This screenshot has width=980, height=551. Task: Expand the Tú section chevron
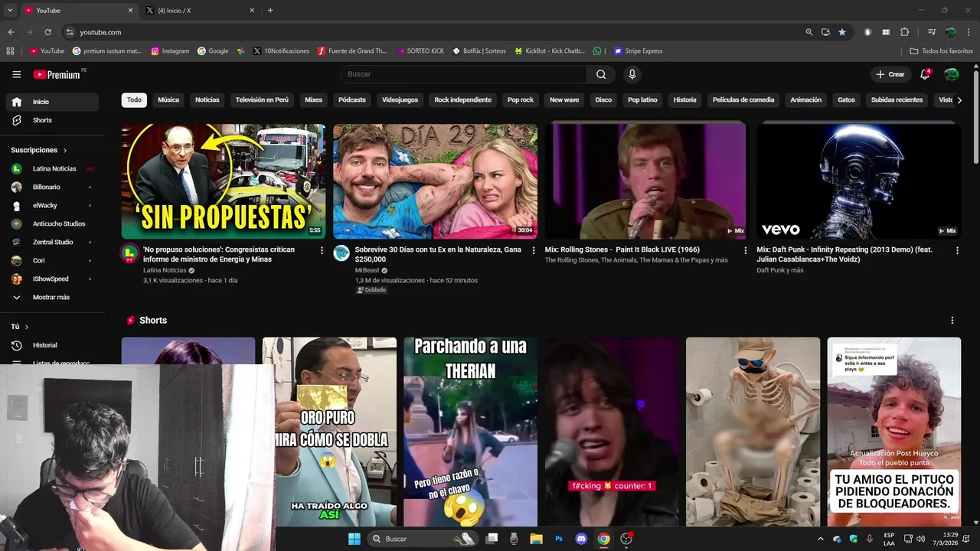[27, 327]
